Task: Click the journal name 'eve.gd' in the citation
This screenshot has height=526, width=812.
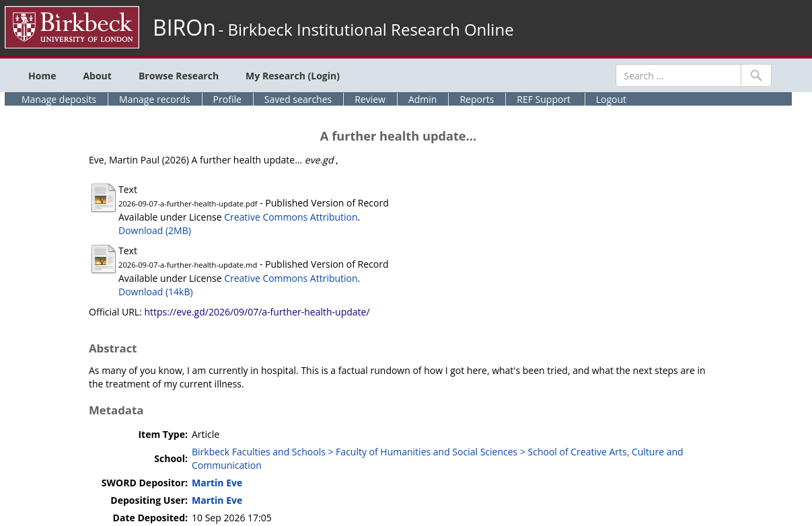Action: click(x=320, y=160)
